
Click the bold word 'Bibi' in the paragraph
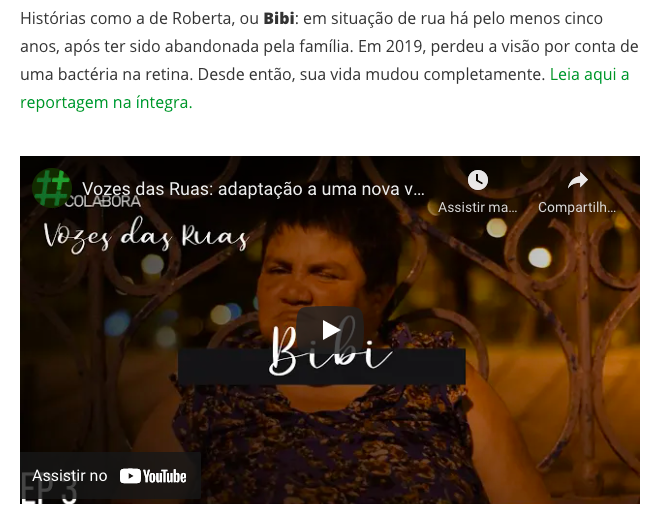point(279,19)
